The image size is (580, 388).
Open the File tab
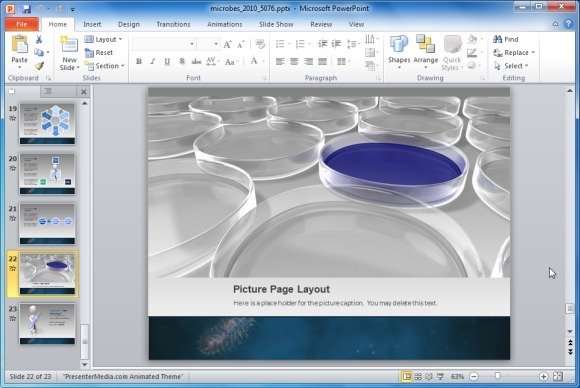tap(22, 24)
